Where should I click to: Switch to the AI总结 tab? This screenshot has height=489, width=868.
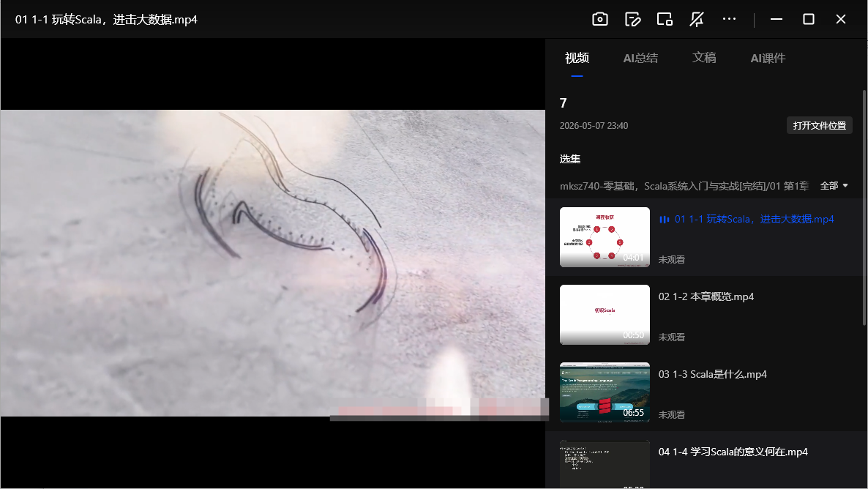(x=640, y=58)
